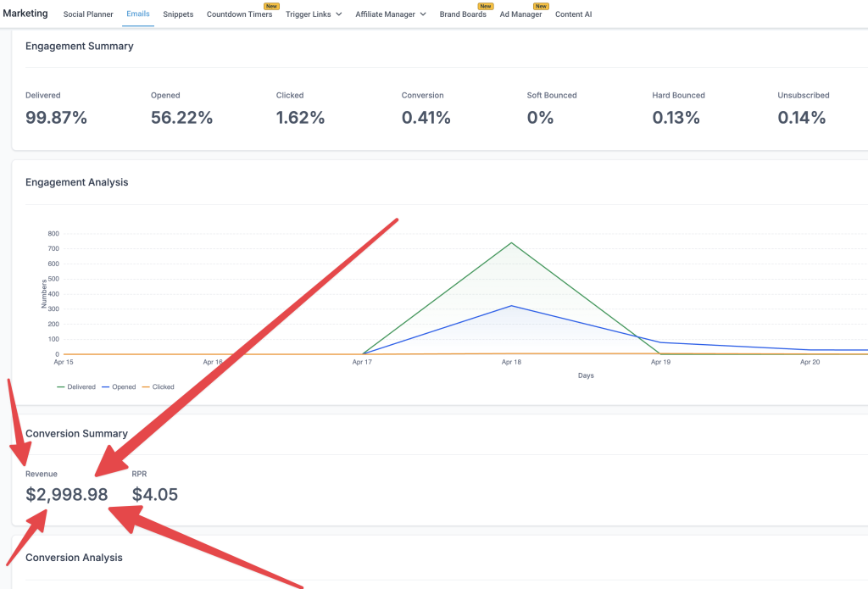Open the Social Planner tab
Viewport: 868px width, 589px height.
click(88, 14)
